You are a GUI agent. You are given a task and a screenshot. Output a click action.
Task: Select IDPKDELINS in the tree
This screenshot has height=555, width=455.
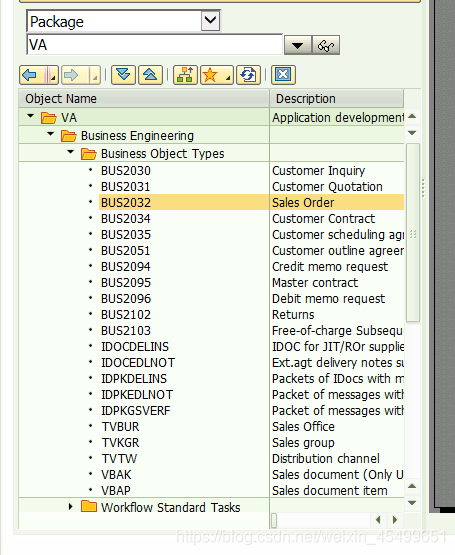tap(134, 378)
